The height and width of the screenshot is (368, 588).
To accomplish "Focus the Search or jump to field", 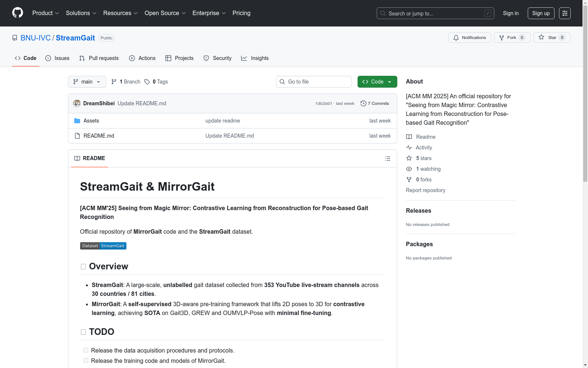I will coord(435,13).
